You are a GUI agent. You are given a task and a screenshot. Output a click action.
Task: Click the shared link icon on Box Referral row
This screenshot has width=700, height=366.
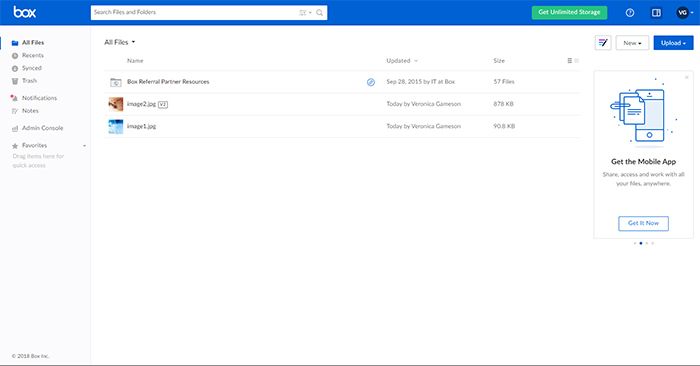coord(371,82)
